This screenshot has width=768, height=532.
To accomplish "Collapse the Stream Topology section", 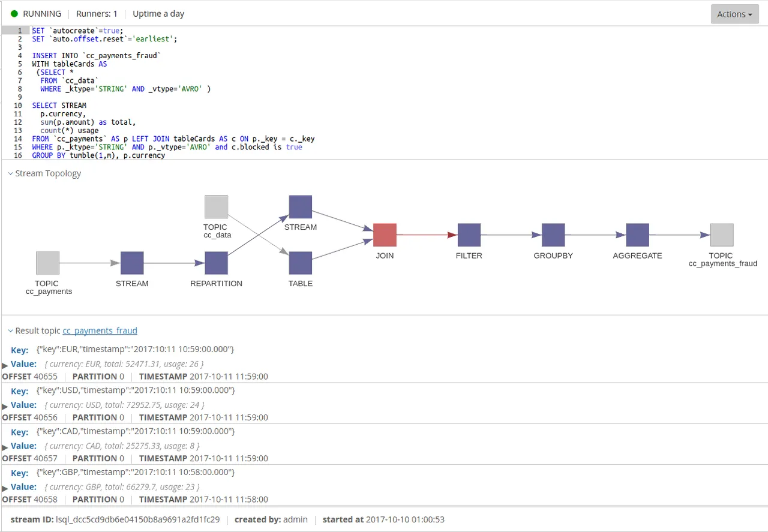I will click(10, 173).
